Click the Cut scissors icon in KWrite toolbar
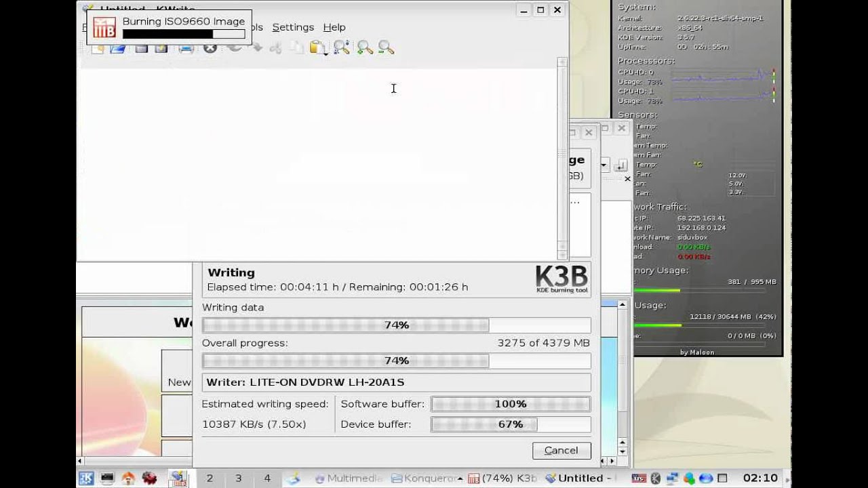 (x=275, y=47)
